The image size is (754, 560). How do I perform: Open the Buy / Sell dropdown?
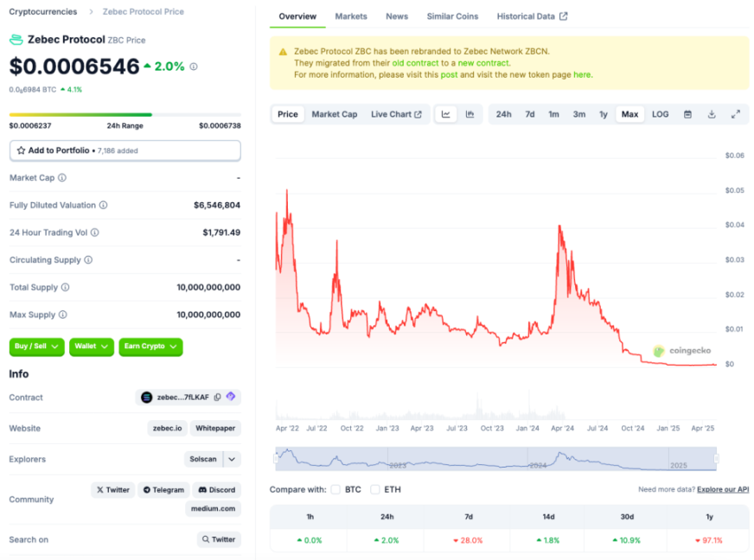37,347
